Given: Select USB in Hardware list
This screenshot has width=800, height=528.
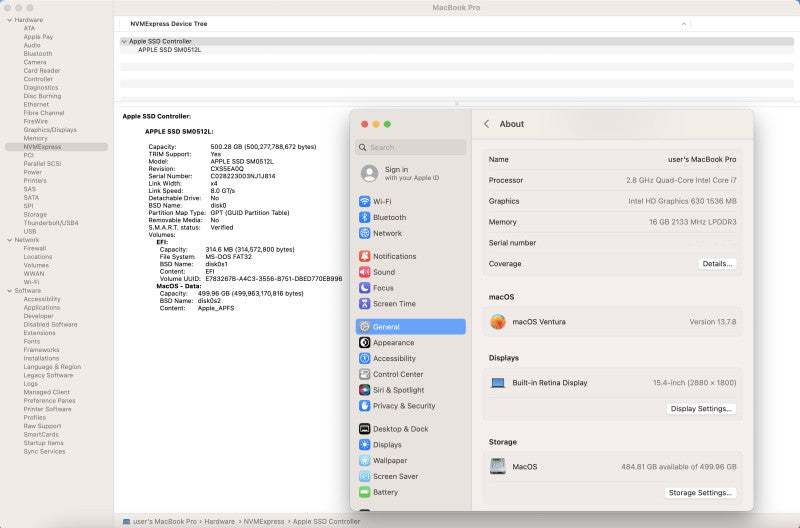Looking at the screenshot, I should (x=30, y=232).
